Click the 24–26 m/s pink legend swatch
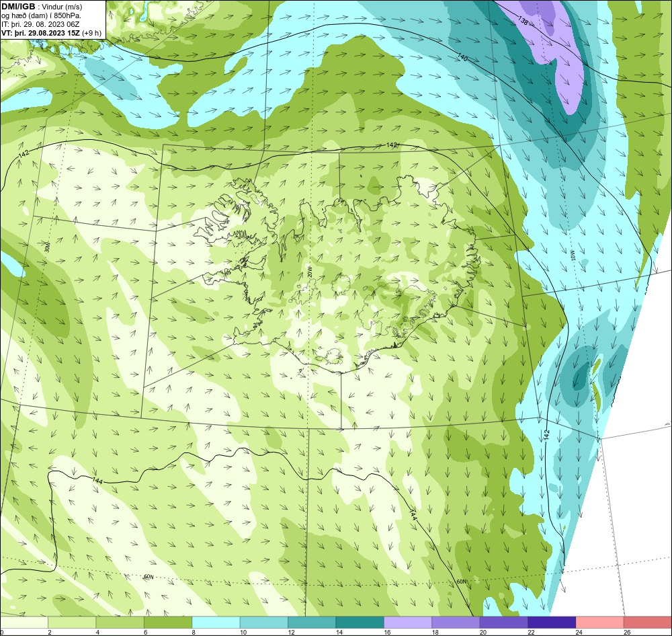Screen dimensions: 672x636 600,622
